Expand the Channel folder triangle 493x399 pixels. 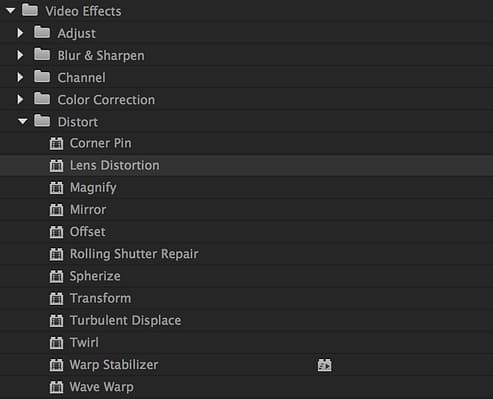20,77
